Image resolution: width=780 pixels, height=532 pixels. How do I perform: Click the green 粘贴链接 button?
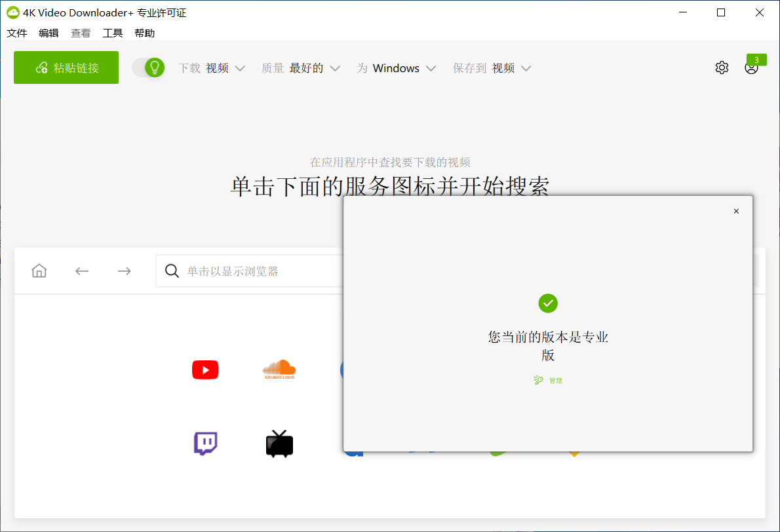pyautogui.click(x=66, y=67)
